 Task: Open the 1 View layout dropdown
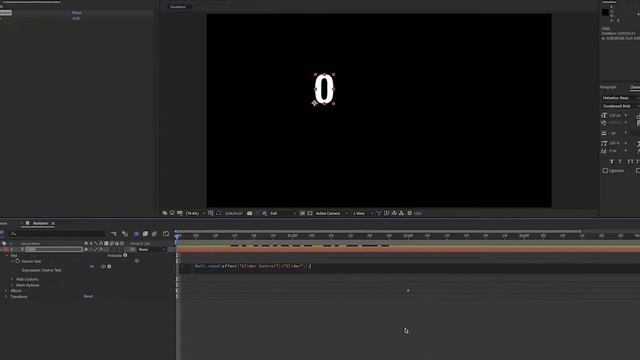362,213
